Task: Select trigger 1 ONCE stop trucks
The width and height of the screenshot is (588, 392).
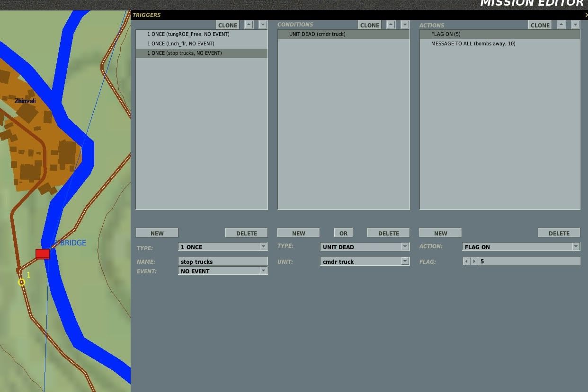Action: (202, 53)
